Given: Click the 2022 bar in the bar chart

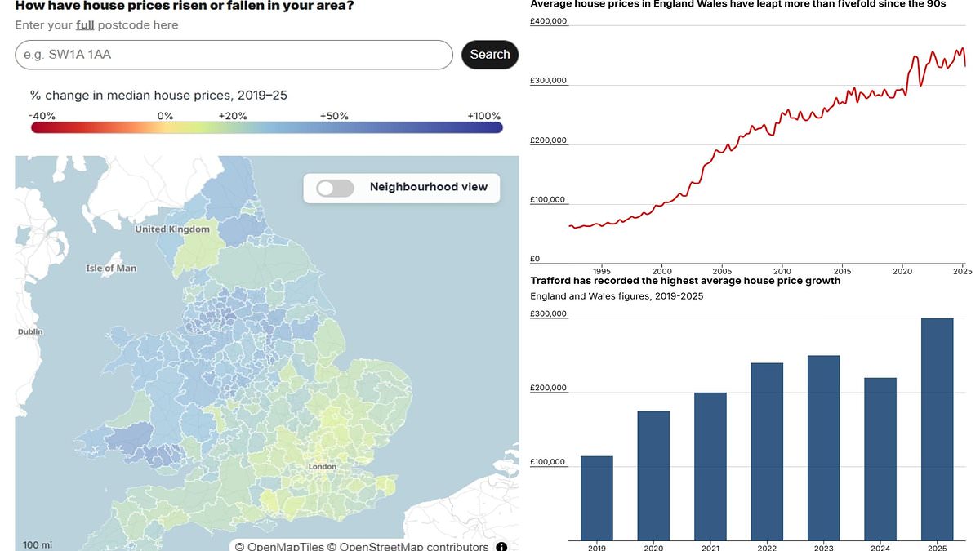Looking at the screenshot, I should tap(766, 449).
